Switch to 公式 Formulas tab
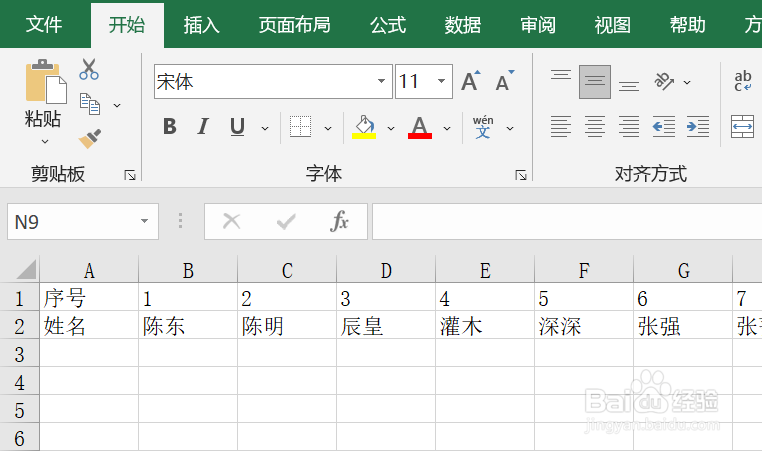Viewport: 762px width, 451px height. (x=387, y=25)
